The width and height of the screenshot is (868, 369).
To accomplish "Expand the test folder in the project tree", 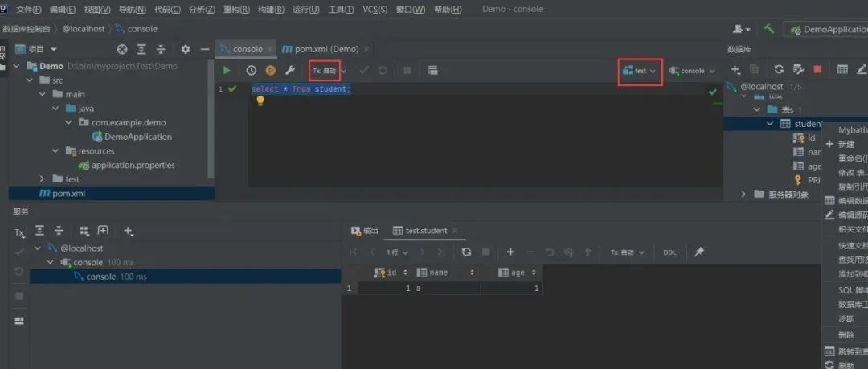I will [x=42, y=179].
